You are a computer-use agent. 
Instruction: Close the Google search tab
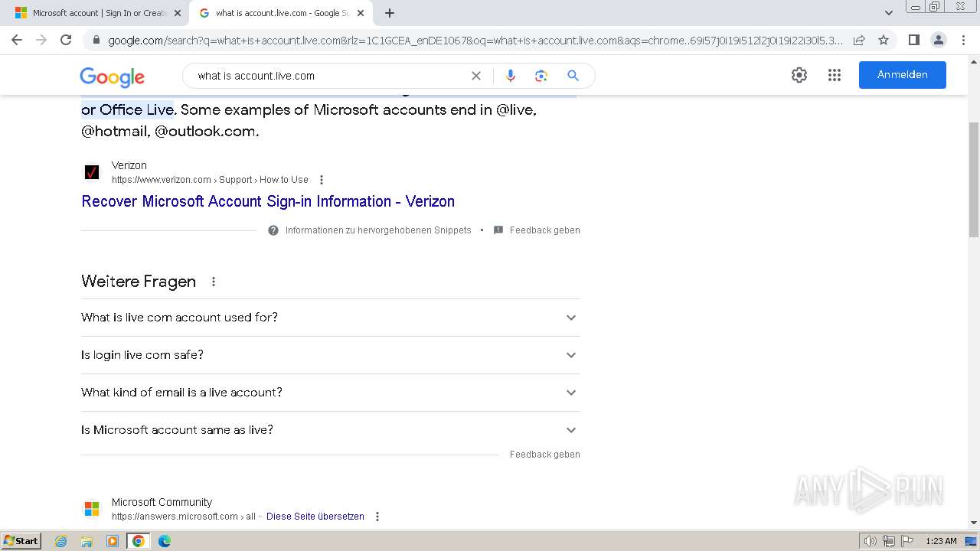click(x=361, y=13)
